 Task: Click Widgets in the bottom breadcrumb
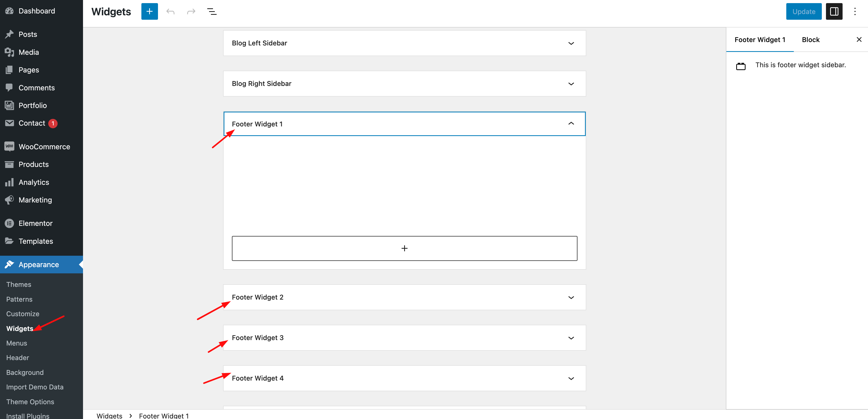tap(109, 415)
